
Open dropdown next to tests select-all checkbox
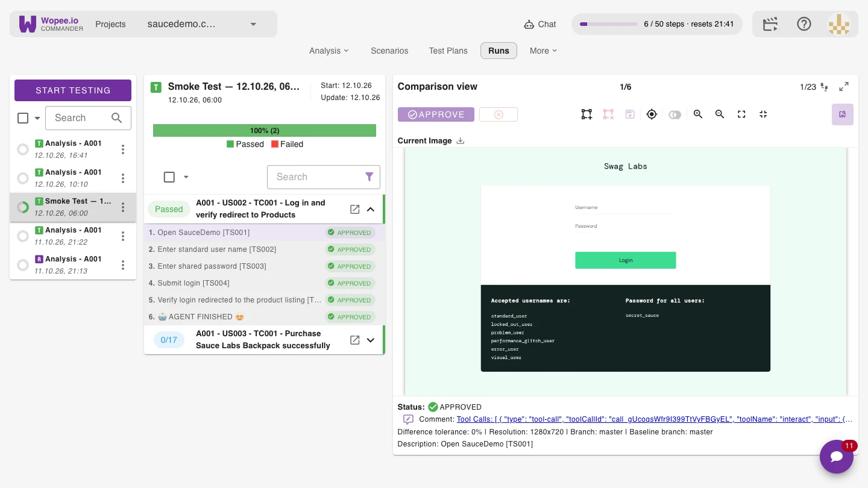pyautogui.click(x=186, y=177)
